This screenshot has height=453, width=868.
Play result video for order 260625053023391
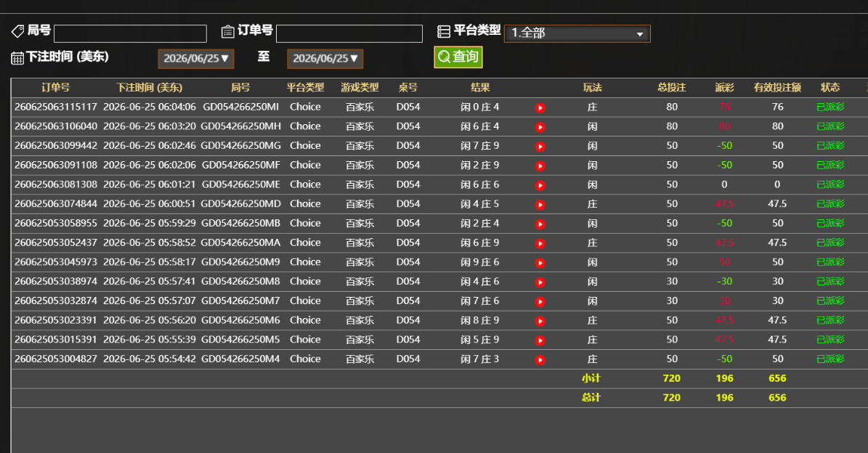(540, 321)
